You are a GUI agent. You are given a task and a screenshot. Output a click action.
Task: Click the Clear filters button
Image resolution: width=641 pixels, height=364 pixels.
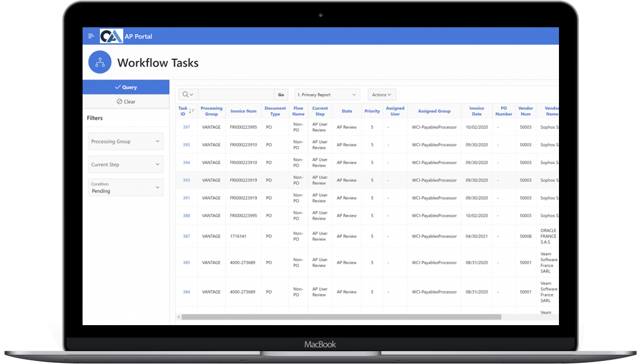point(126,101)
